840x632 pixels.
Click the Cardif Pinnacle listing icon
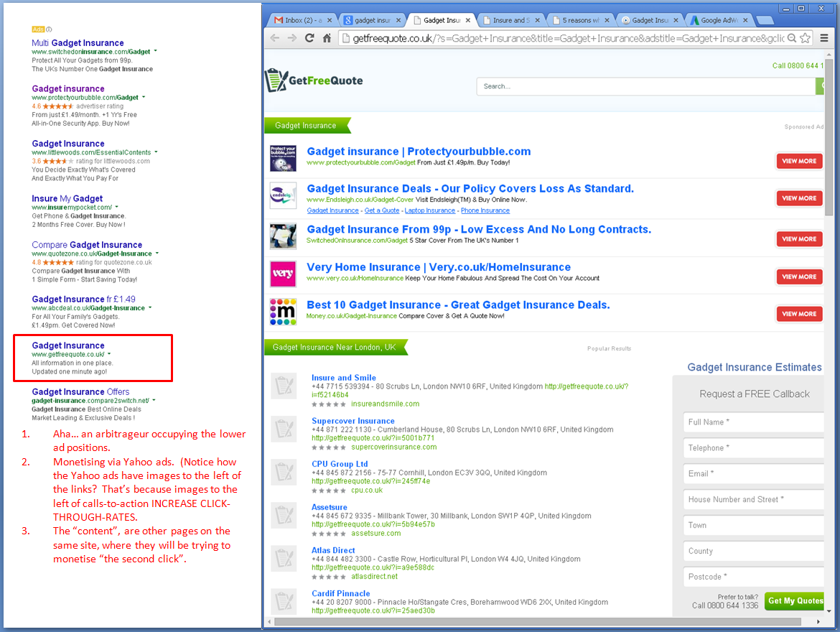pyautogui.click(x=284, y=601)
